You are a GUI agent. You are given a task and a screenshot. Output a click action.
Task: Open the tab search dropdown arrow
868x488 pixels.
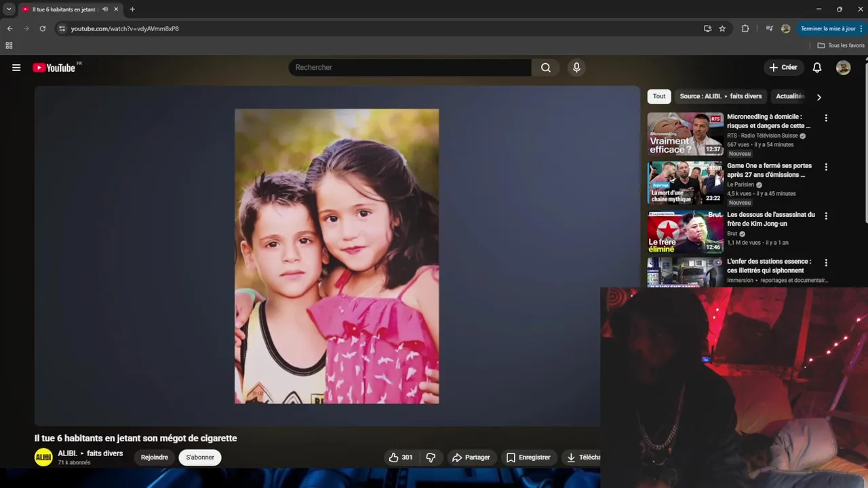point(9,9)
